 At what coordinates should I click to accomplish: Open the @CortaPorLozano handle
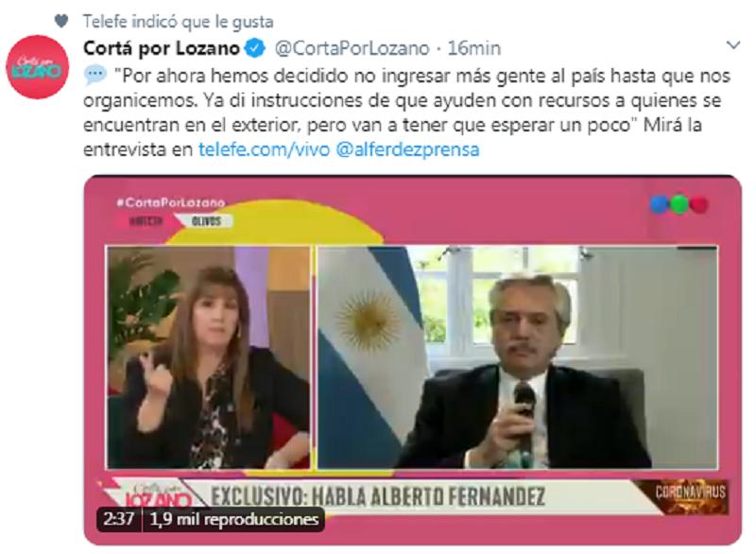352,48
